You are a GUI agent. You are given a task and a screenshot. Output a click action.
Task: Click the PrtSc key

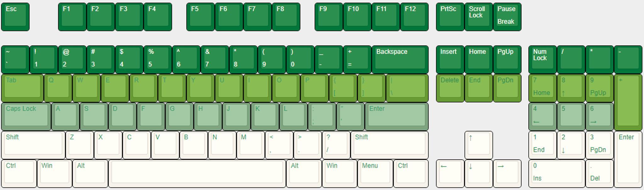(450, 17)
